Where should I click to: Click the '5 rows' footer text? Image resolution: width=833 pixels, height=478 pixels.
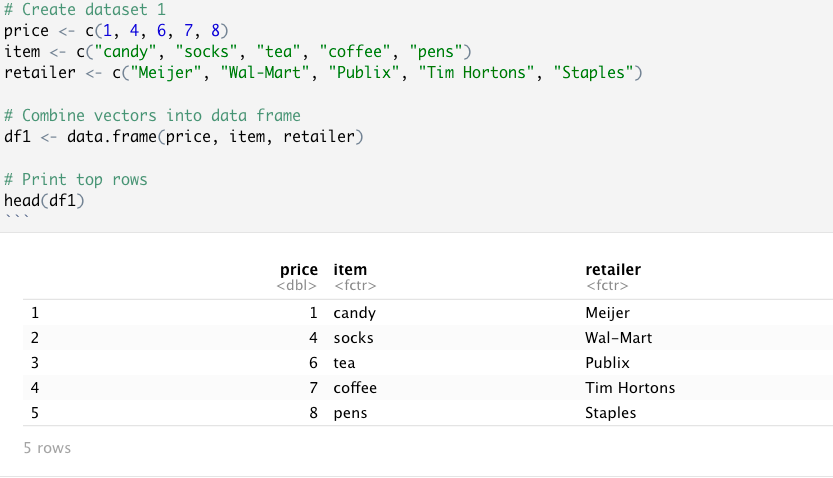click(x=47, y=449)
